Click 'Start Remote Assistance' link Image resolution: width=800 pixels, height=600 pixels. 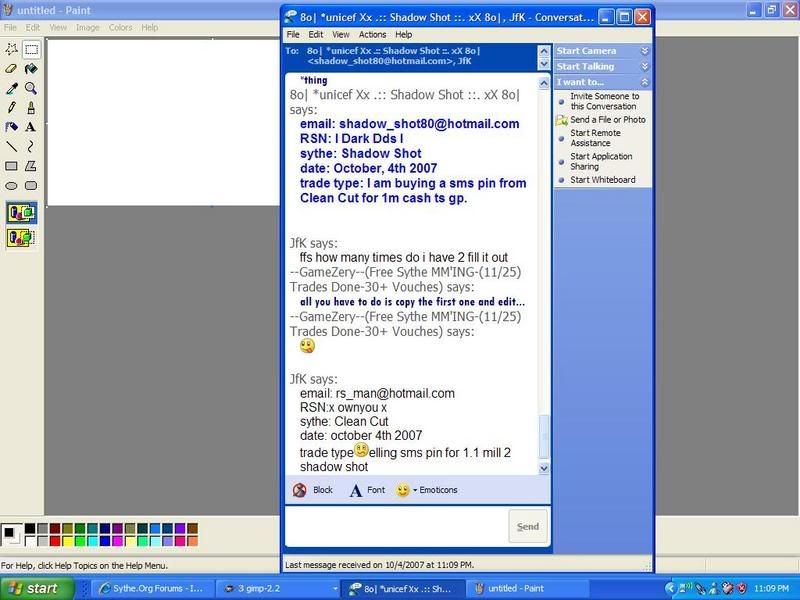coord(595,138)
